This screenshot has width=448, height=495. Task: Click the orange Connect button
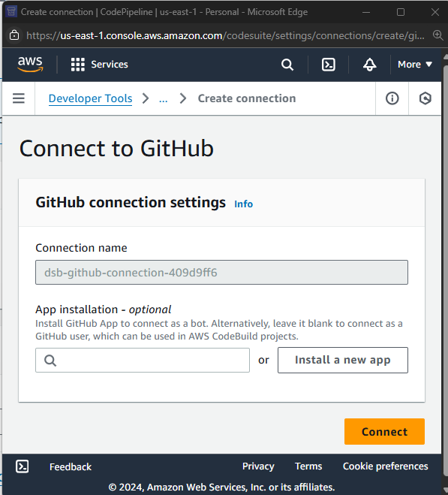pyautogui.click(x=384, y=432)
